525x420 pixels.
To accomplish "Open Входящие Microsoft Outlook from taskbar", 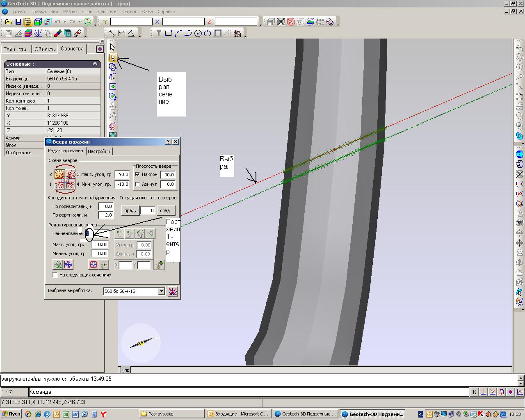I will [238, 414].
